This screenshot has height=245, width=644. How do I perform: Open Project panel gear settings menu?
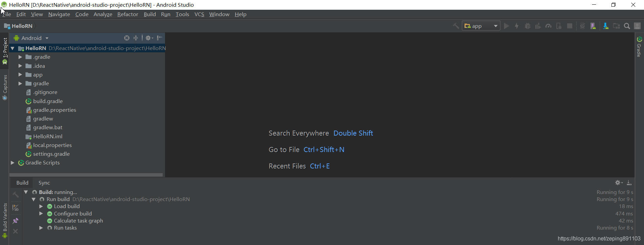[149, 38]
